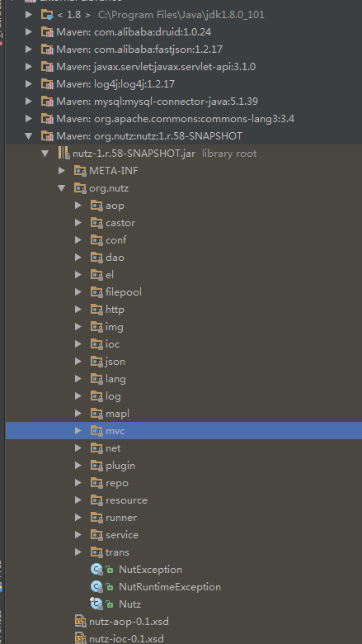Click the JDK 1.8 library icon
Screen dimensions: 362x644
coord(47,15)
